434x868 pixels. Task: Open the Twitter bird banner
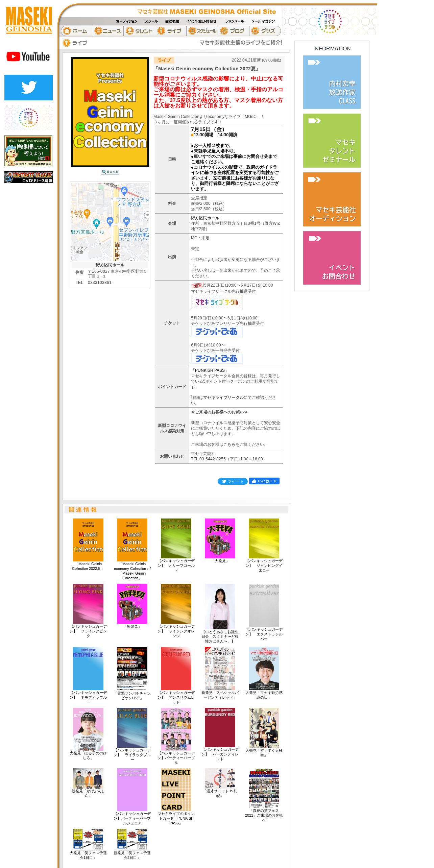point(28,88)
